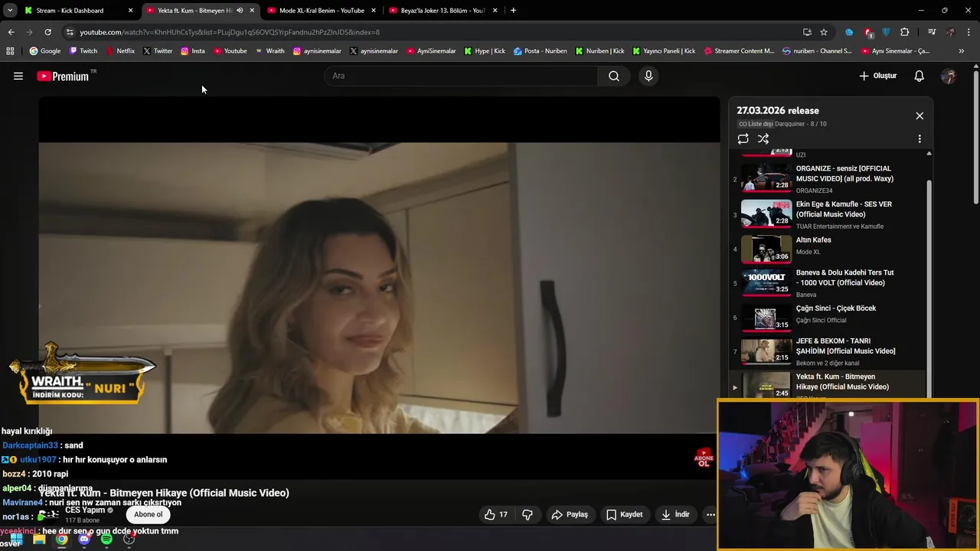Open the Streamer Content M... bookmark
Screen dimensions: 980x551
tap(739, 51)
